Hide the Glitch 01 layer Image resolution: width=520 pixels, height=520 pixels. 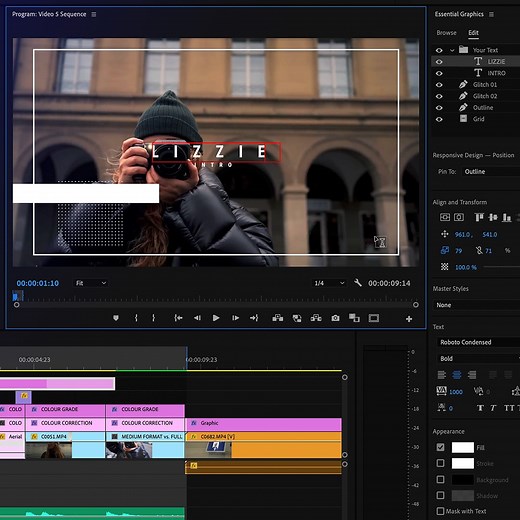click(439, 85)
